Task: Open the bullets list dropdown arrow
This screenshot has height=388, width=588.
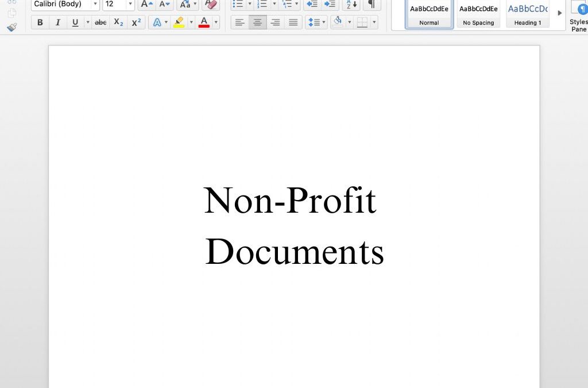Action: 250,4
